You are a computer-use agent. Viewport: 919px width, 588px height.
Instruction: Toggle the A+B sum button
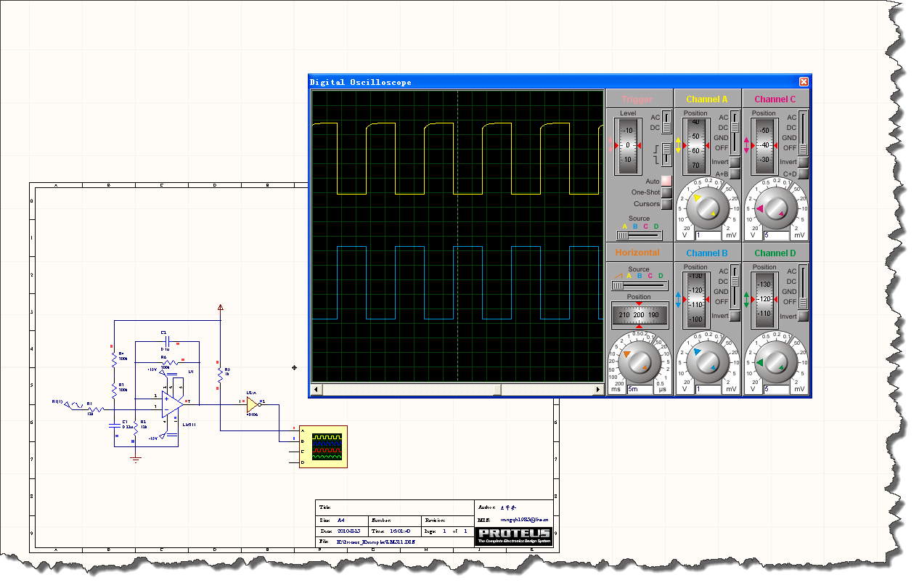click(x=735, y=174)
